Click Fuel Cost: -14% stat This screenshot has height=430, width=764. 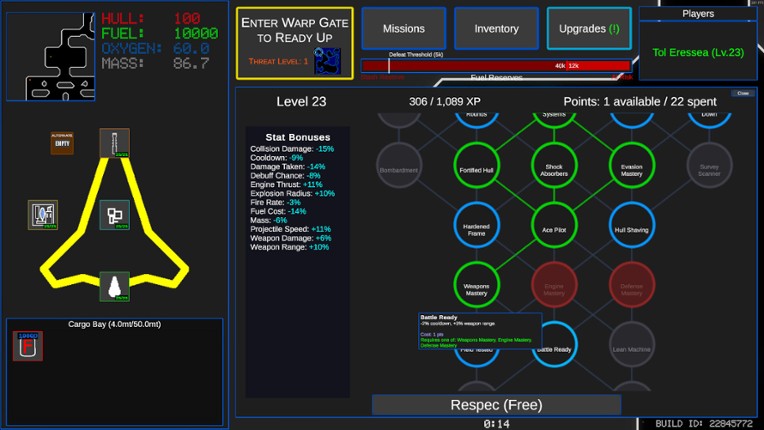(x=278, y=211)
